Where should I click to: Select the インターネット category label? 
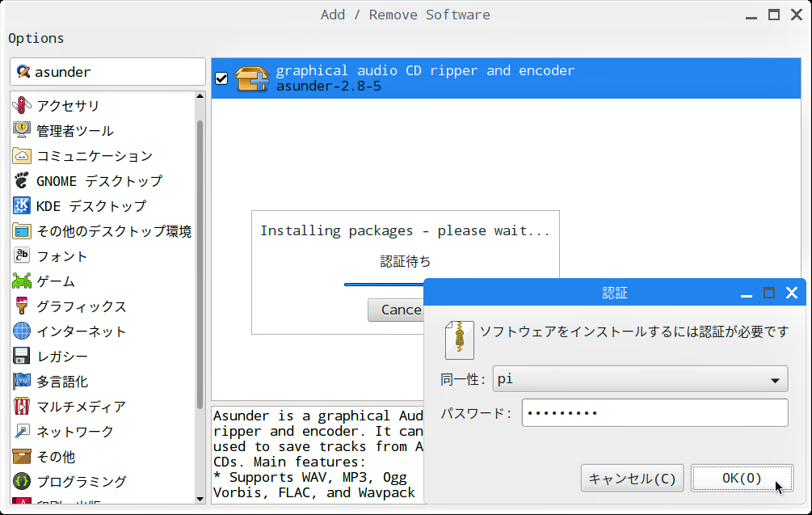tap(82, 331)
